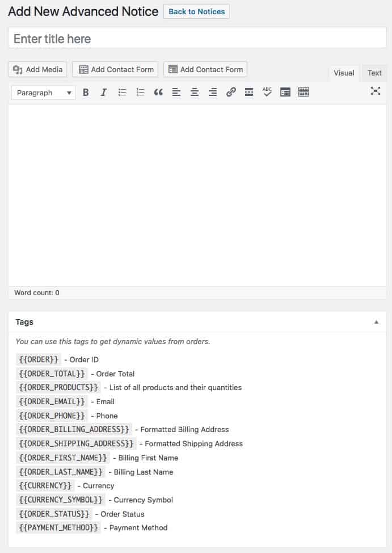The width and height of the screenshot is (392, 553).
Task: Open the Paragraph format dropdown
Action: [x=44, y=93]
